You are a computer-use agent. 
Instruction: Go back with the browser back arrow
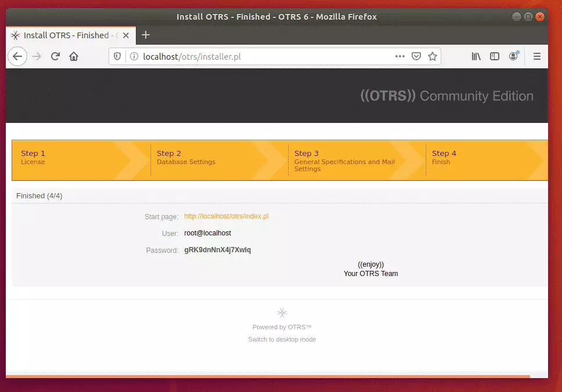click(17, 56)
